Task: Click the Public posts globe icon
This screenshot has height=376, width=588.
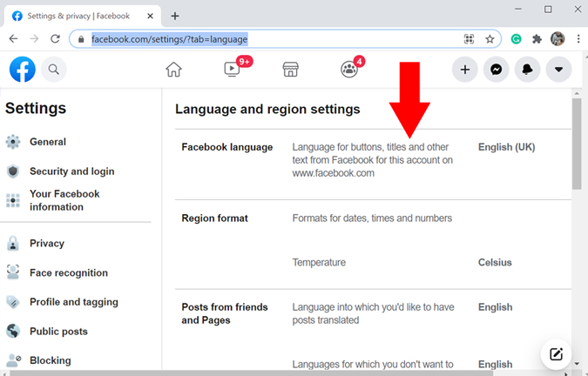Action: tap(13, 331)
